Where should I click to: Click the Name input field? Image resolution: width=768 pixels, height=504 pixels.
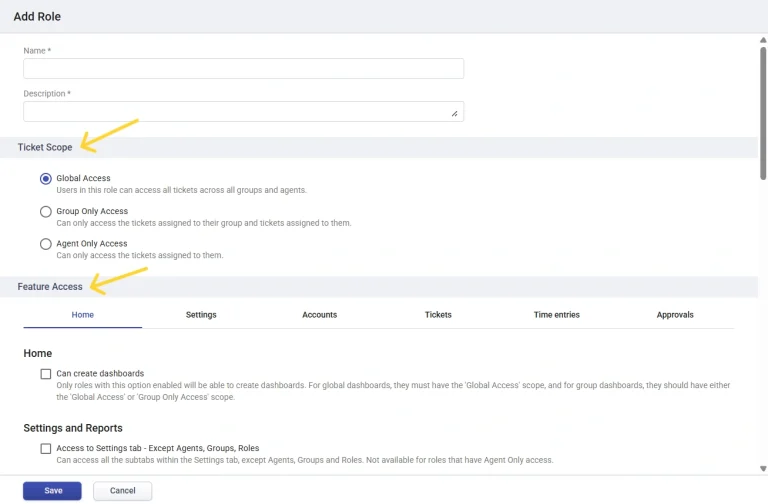click(x=243, y=68)
